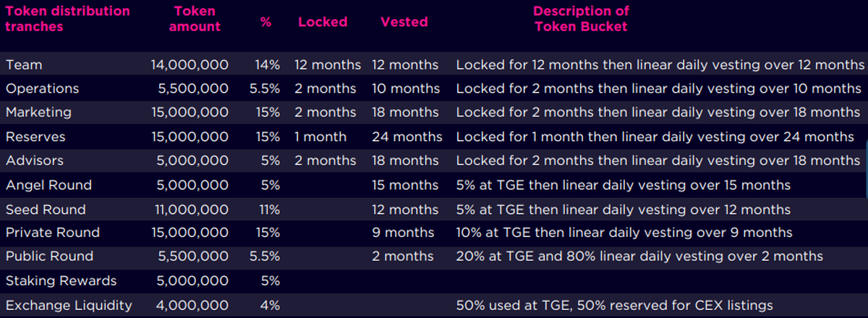Select the Vested column header

tap(404, 22)
